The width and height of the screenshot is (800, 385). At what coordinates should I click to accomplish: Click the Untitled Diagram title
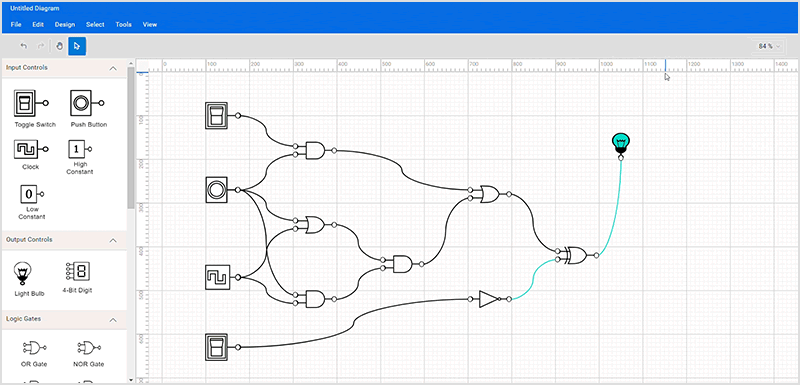coord(34,9)
